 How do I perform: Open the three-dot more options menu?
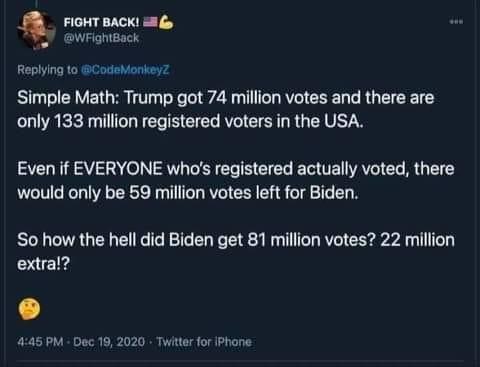pyautogui.click(x=456, y=22)
